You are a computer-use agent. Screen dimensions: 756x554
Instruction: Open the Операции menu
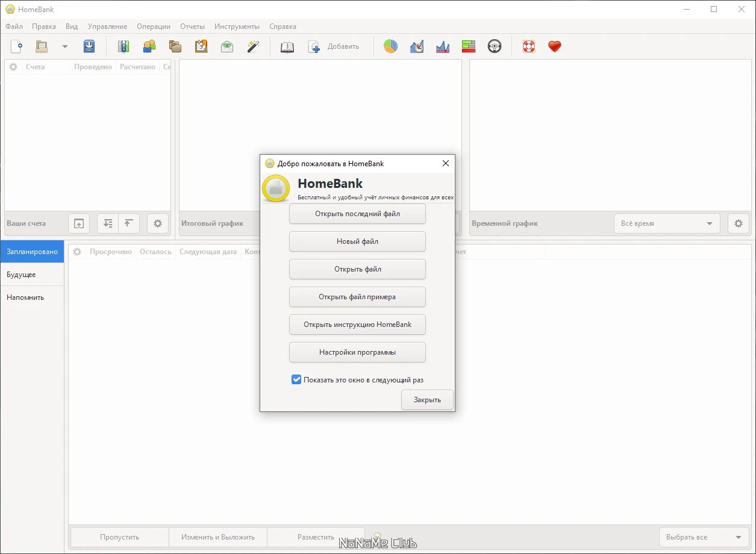click(154, 26)
